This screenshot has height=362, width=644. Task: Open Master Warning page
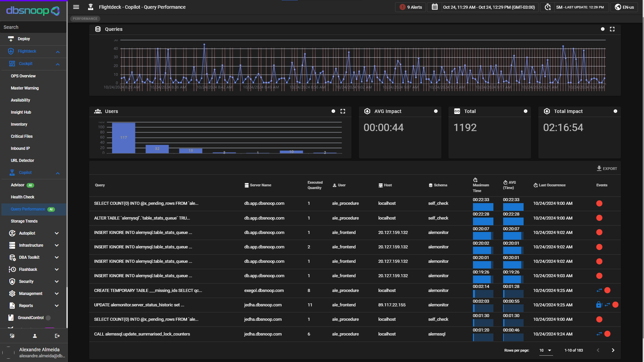pos(25,88)
